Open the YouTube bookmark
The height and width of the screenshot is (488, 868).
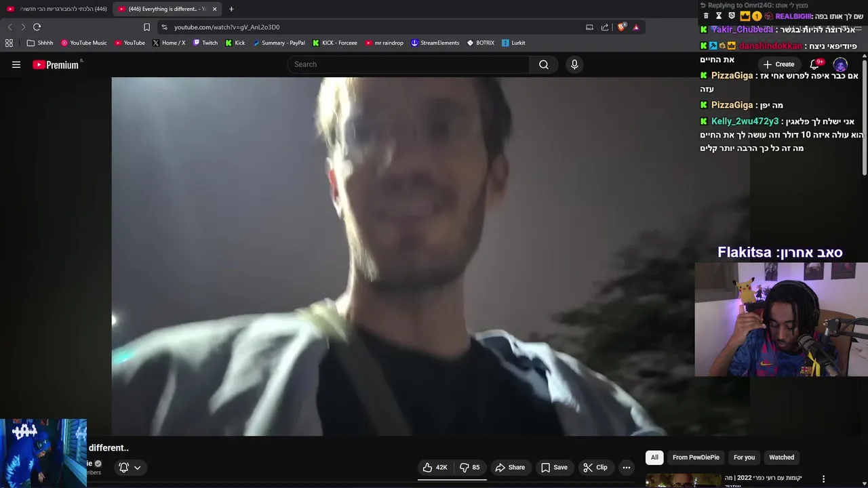tap(130, 43)
